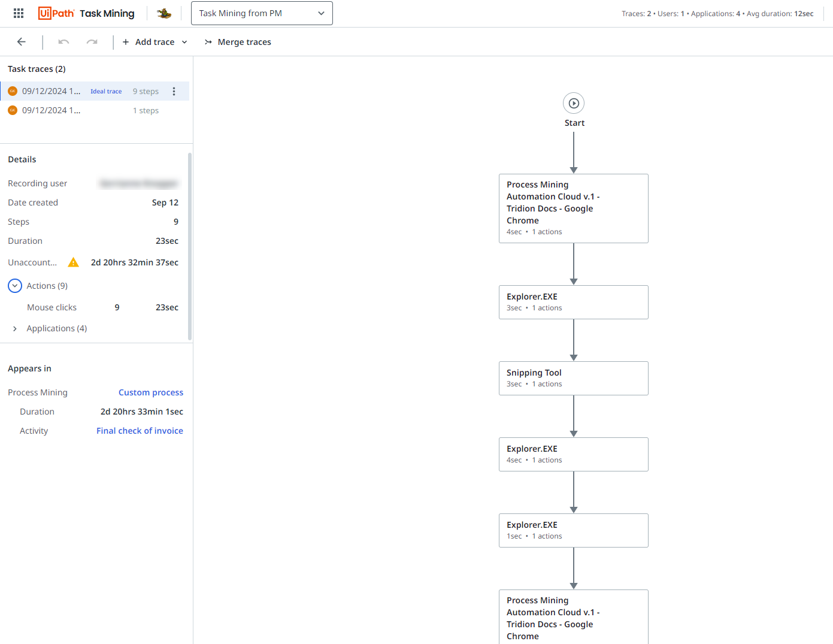Click the Duration value 23sec in Details

[x=167, y=241]
